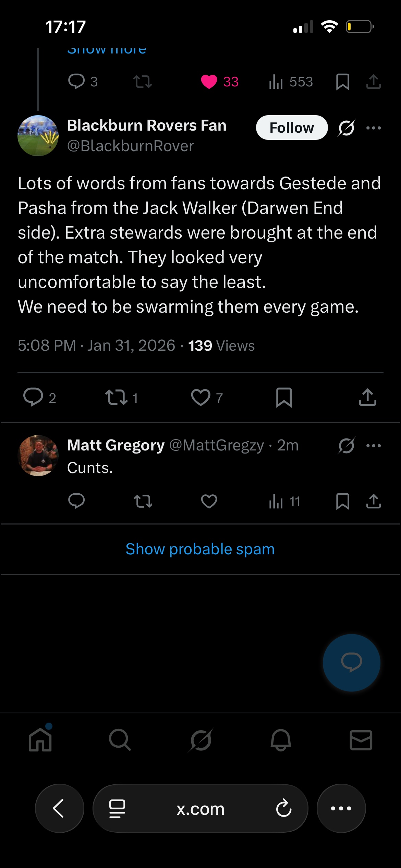Screen dimensions: 401x868
Task: Like the Blackburn Rovers Fan post
Action: (201, 398)
